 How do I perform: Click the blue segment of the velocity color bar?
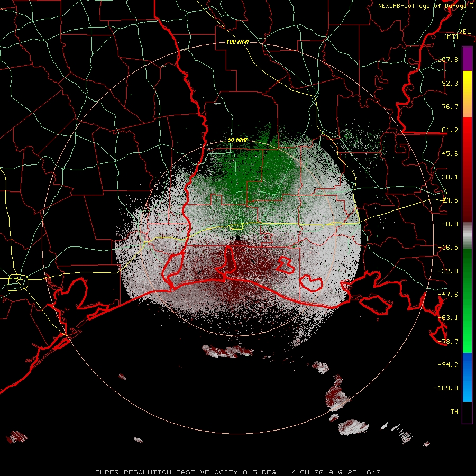[x=467, y=377]
